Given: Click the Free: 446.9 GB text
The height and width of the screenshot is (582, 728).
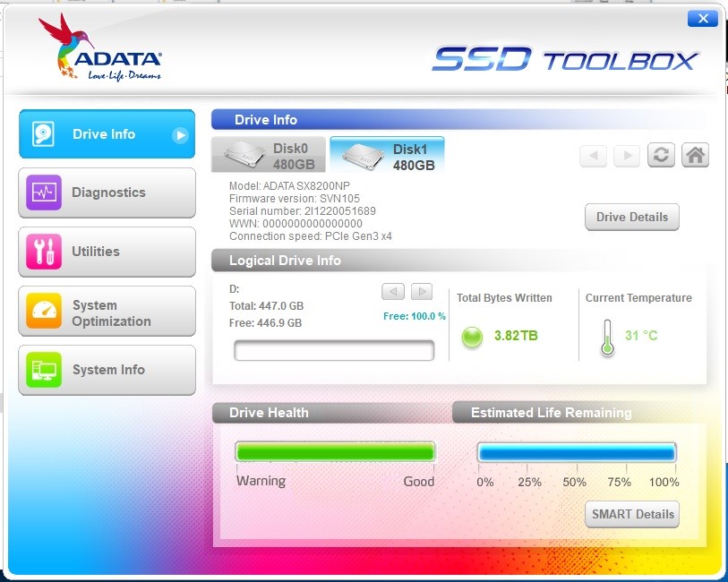Looking at the screenshot, I should [266, 323].
